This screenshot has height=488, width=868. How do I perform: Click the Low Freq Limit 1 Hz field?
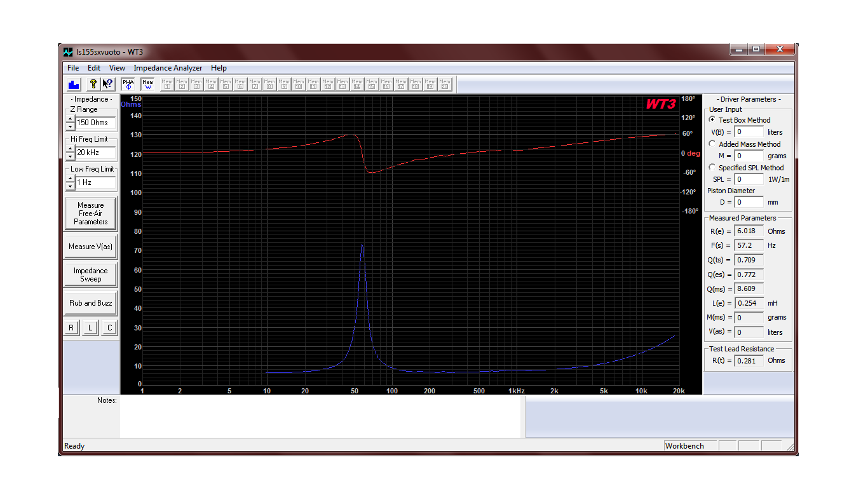pyautogui.click(x=96, y=182)
